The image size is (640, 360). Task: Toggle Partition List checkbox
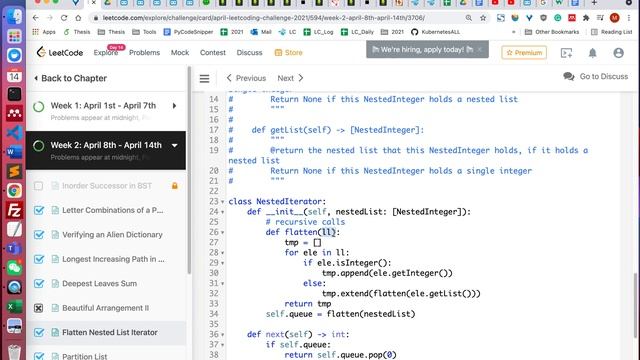point(39,356)
